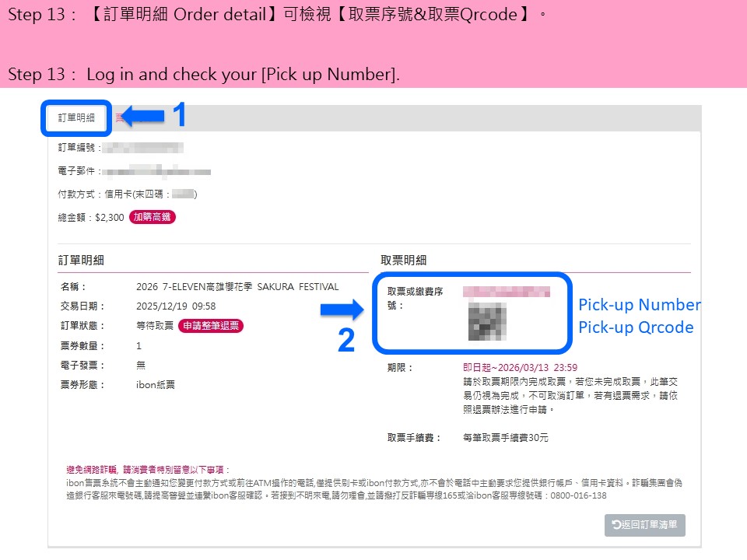
Task: Request full refund via 申請整筆退票
Action: click(x=211, y=326)
